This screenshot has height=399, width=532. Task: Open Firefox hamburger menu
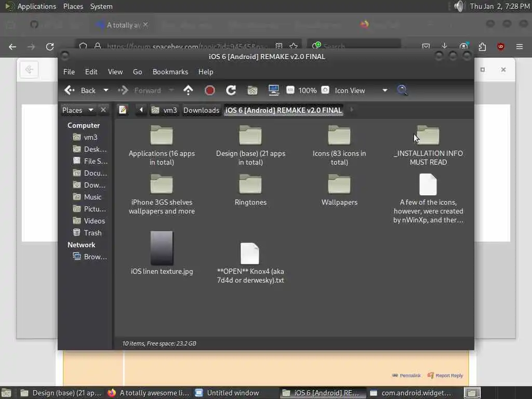pos(520,46)
